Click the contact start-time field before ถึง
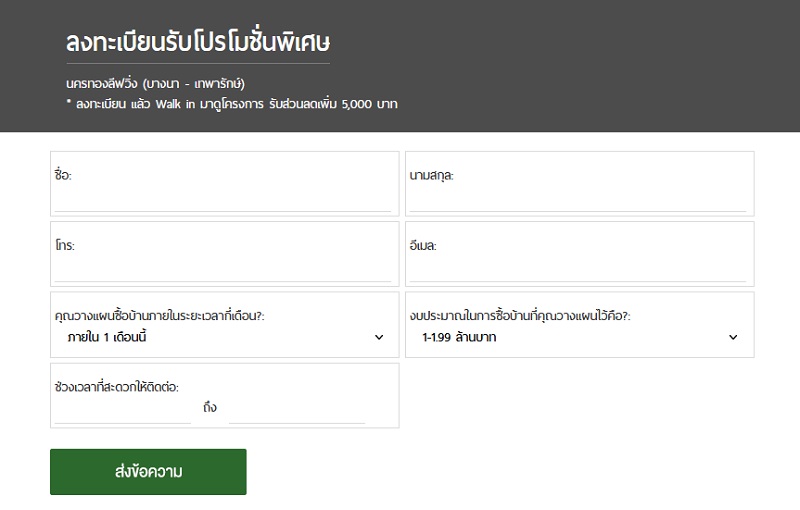Screen dimensions: 800x510 point(122,412)
